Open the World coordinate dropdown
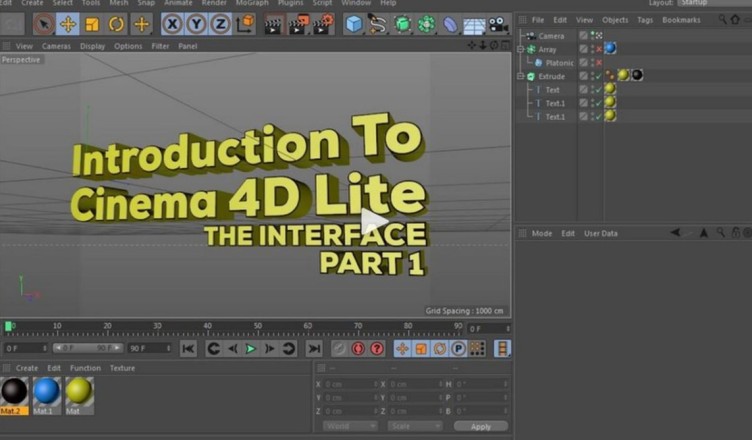The height and width of the screenshot is (440, 752). [x=350, y=426]
